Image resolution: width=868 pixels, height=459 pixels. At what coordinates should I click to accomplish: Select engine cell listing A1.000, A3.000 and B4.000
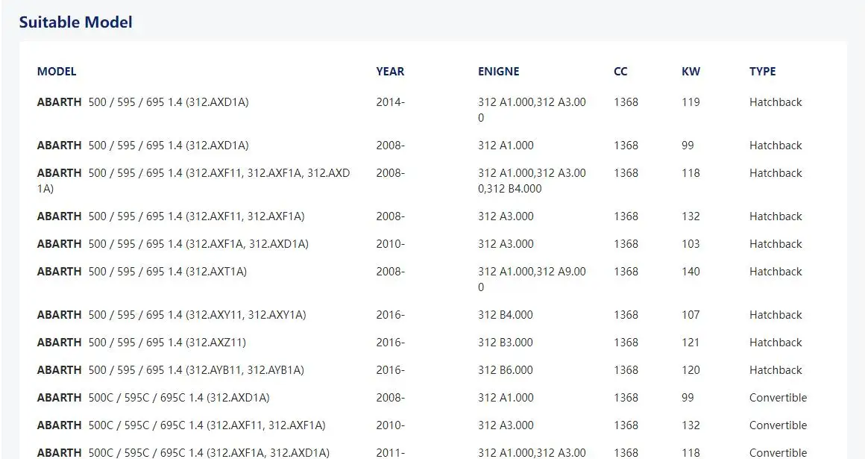click(532, 181)
